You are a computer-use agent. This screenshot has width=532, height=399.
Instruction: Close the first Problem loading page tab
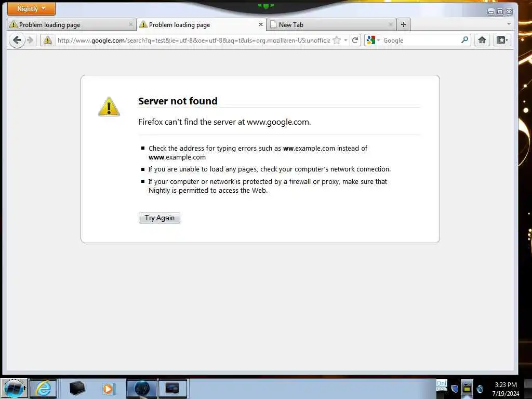130,24
